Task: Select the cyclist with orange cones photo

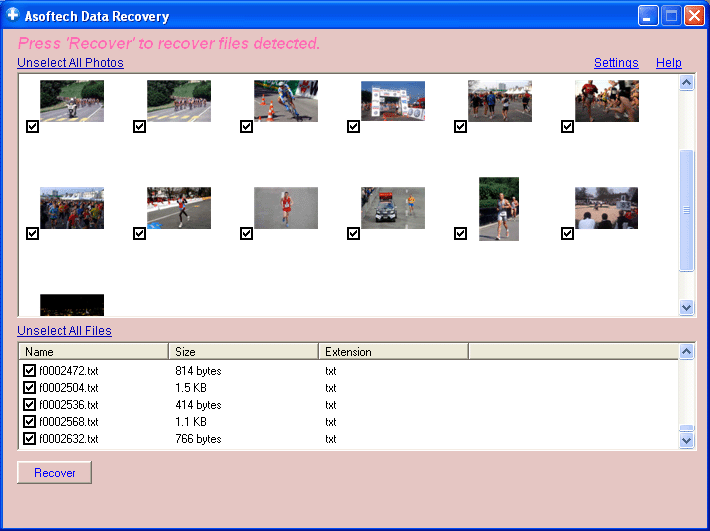Action: pyautogui.click(x=285, y=101)
